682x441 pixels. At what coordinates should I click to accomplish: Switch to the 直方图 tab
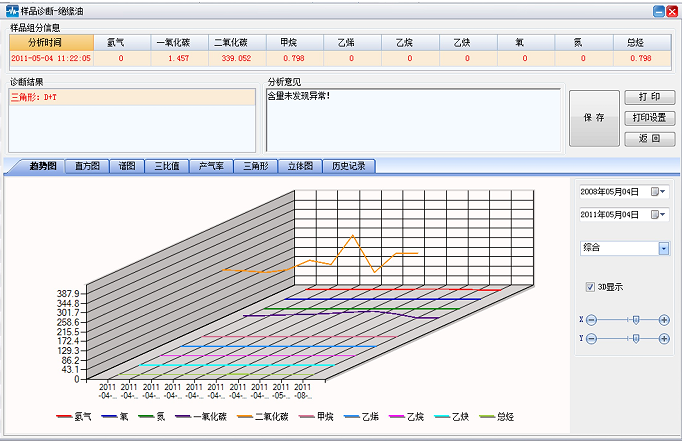[88, 166]
